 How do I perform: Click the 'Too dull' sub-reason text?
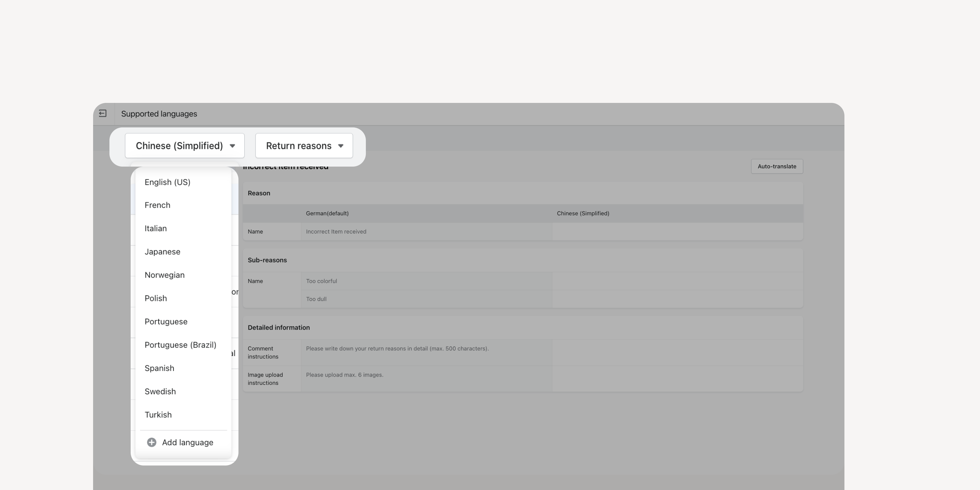pos(316,299)
